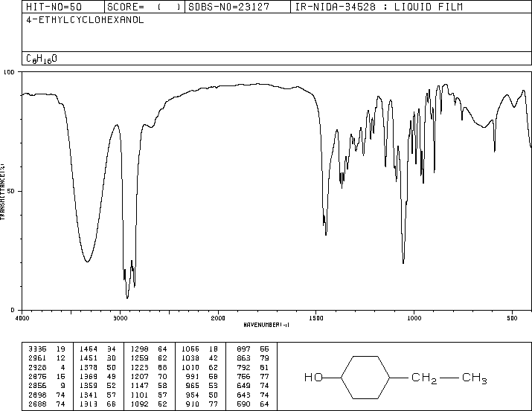
Task: Click the "SDBS-NO=23127" header cell
Action: (x=237, y=7)
